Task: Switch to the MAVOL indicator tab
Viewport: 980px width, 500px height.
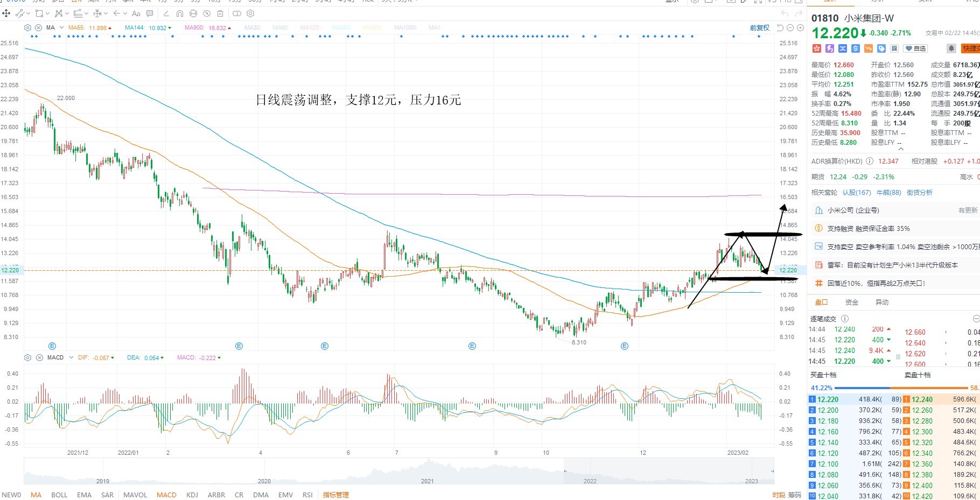Action: 135,495
